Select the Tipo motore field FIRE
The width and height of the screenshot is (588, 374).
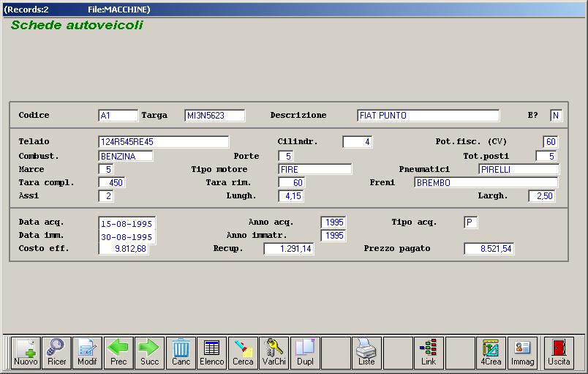tap(315, 169)
